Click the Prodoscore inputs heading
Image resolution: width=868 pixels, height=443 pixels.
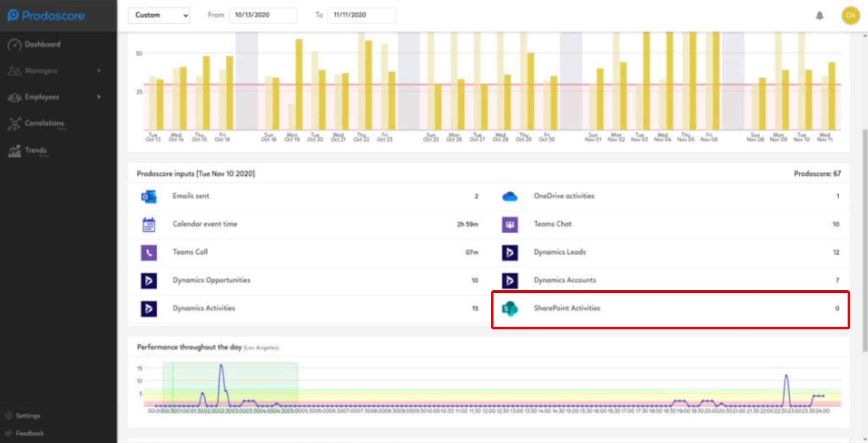click(196, 174)
